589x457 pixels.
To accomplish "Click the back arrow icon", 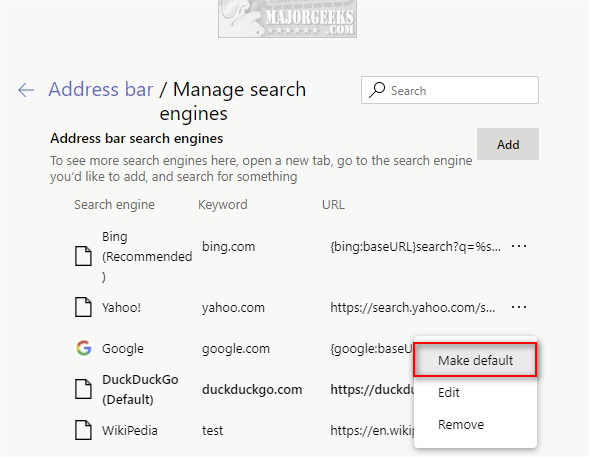I will (x=26, y=90).
